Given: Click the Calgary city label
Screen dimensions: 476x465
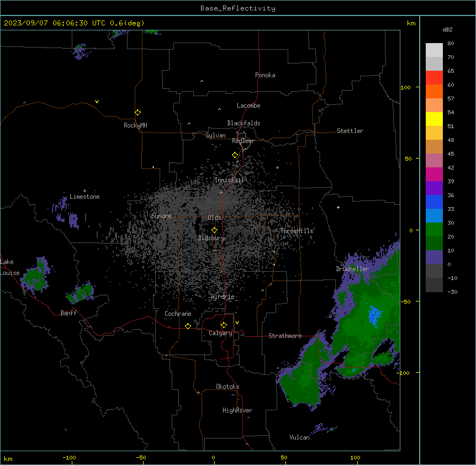Looking at the screenshot, I should point(220,333).
